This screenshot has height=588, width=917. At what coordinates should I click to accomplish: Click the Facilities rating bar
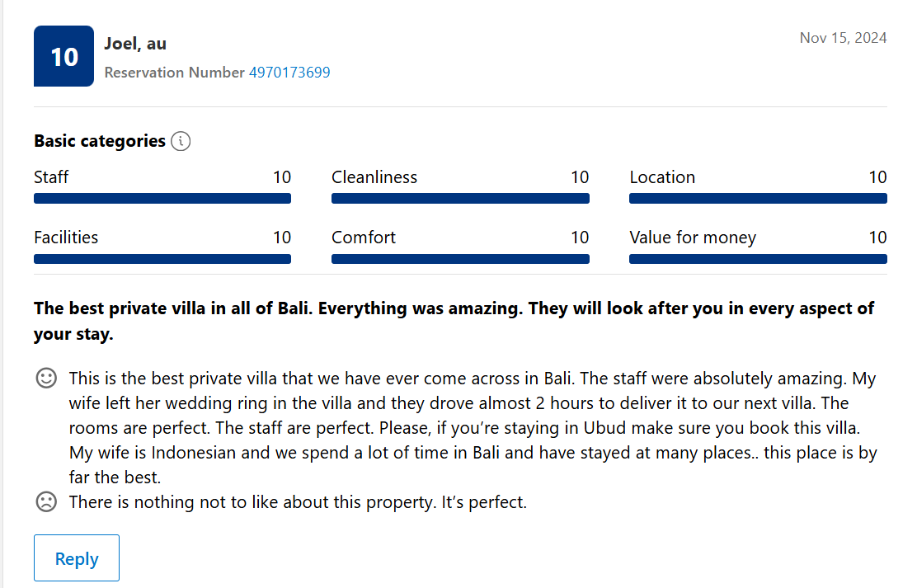[x=162, y=259]
